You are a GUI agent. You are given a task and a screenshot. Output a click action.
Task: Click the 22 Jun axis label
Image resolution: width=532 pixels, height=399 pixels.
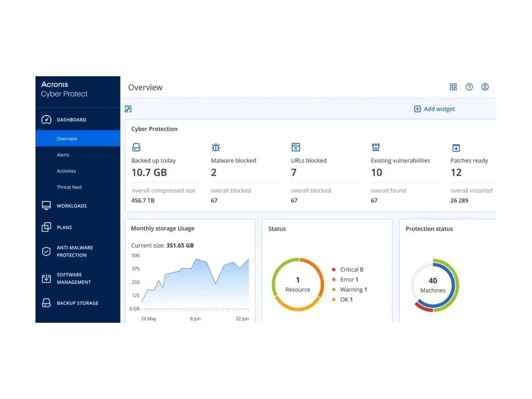(x=242, y=319)
